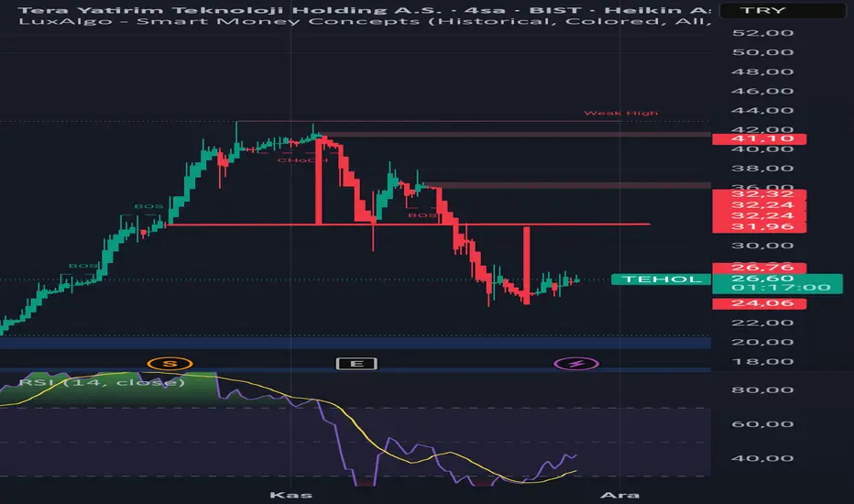Click the 24,06 red price label
Viewport: 854px width, 504px height.
click(760, 303)
